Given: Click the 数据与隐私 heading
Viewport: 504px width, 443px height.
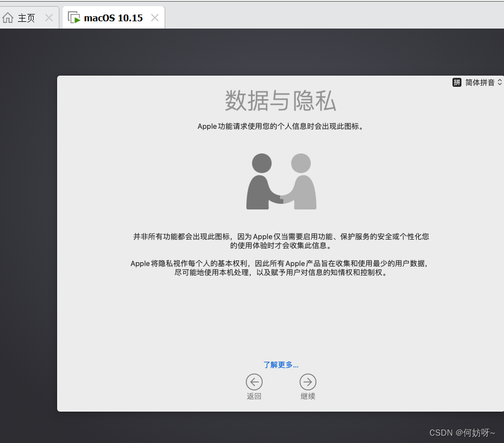Looking at the screenshot, I should tap(281, 101).
